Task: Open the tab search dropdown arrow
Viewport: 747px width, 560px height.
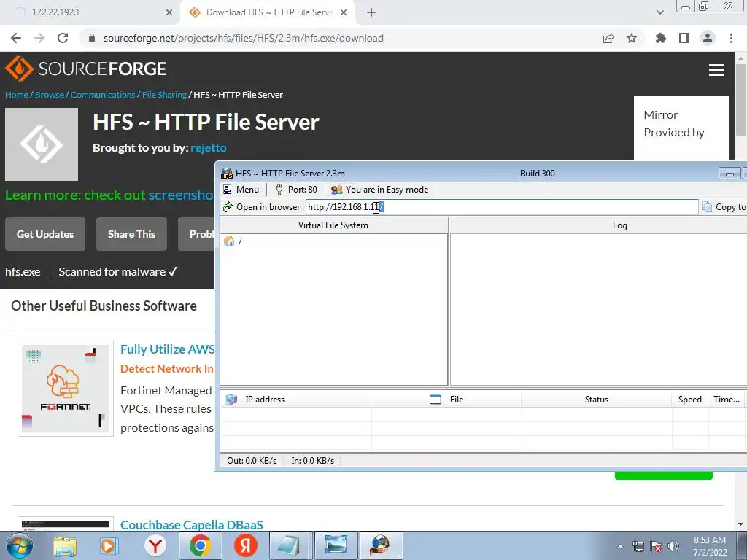Action: (x=659, y=12)
